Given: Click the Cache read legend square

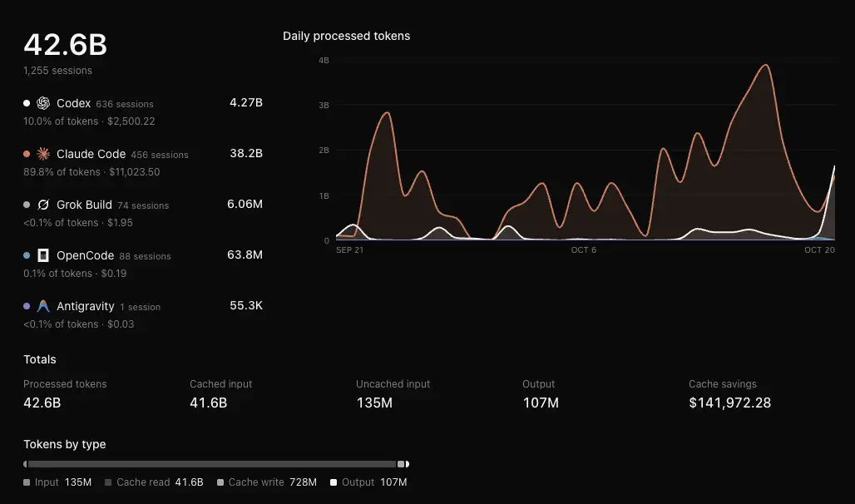Looking at the screenshot, I should coord(108,482).
